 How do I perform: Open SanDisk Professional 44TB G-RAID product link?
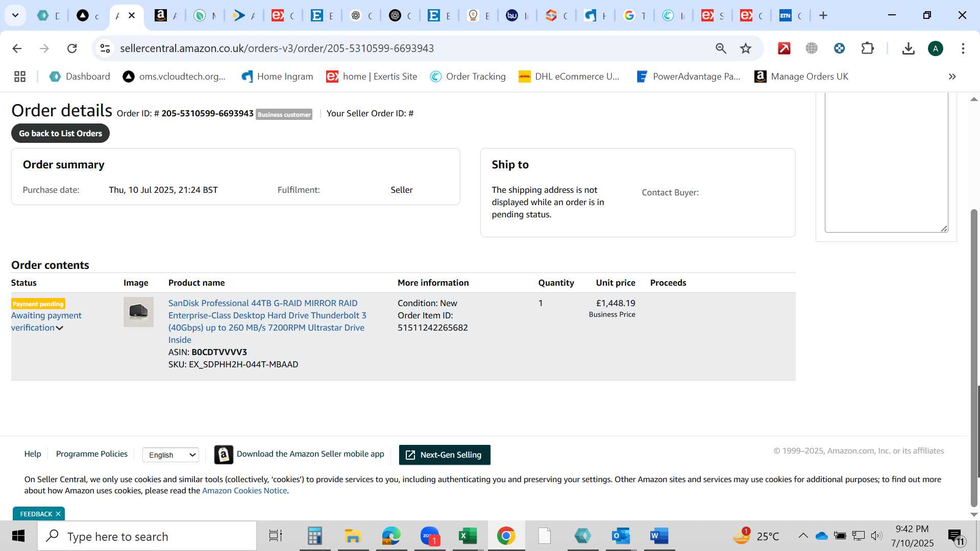pos(267,321)
